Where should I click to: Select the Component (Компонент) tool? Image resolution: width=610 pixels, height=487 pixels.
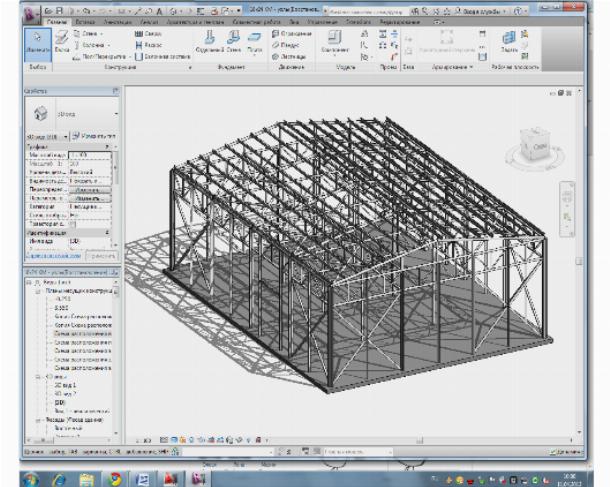click(332, 42)
